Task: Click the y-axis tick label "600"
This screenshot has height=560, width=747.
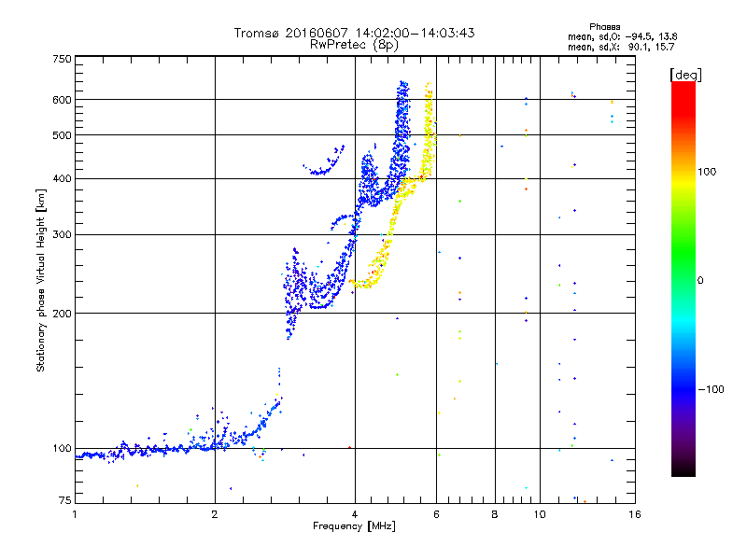Action: [x=62, y=100]
